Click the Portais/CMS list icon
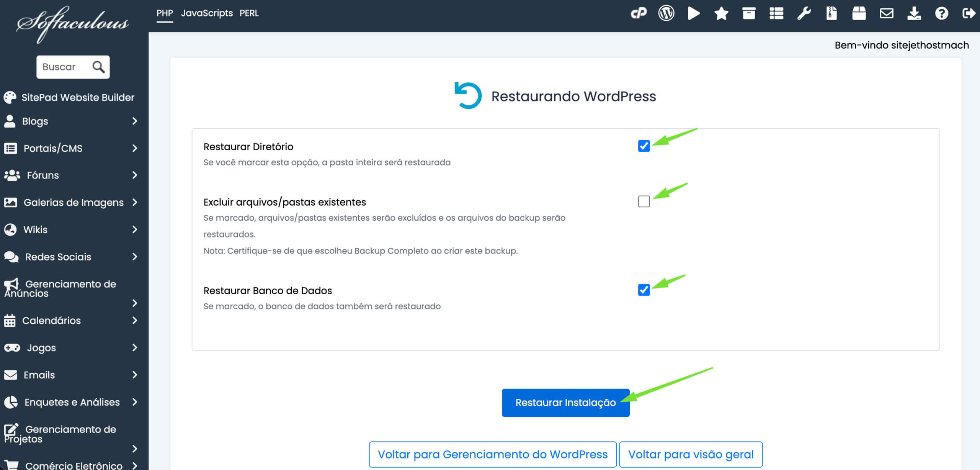 [10, 148]
